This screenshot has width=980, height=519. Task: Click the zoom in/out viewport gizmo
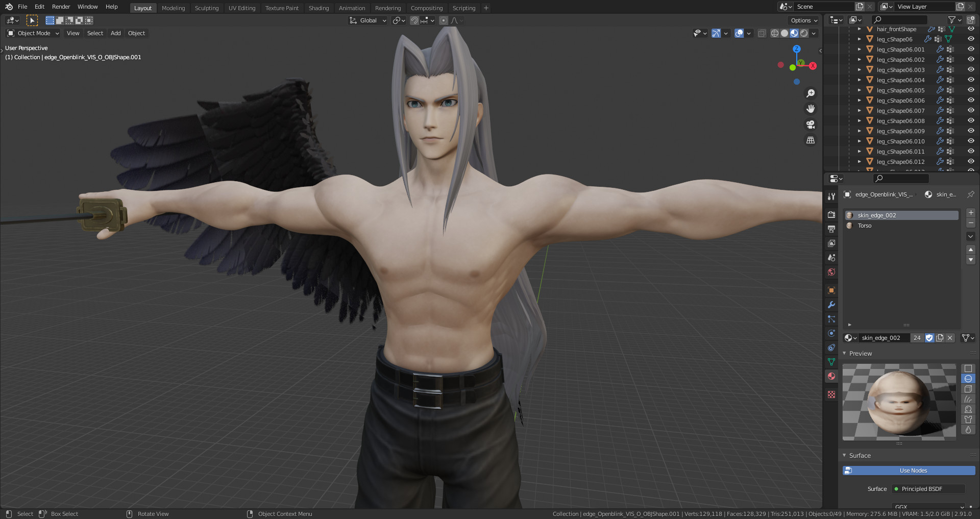click(x=810, y=93)
